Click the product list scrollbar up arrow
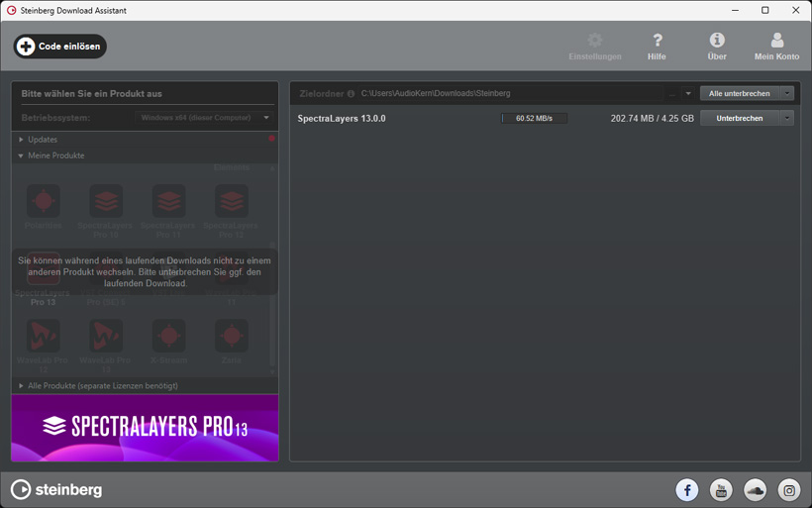The width and height of the screenshot is (812, 508). pyautogui.click(x=272, y=168)
